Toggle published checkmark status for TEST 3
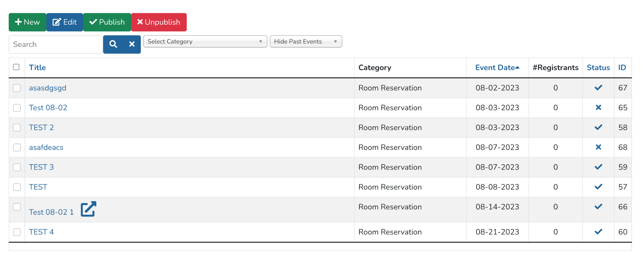Screen dimensions: 644x259 click(598, 167)
